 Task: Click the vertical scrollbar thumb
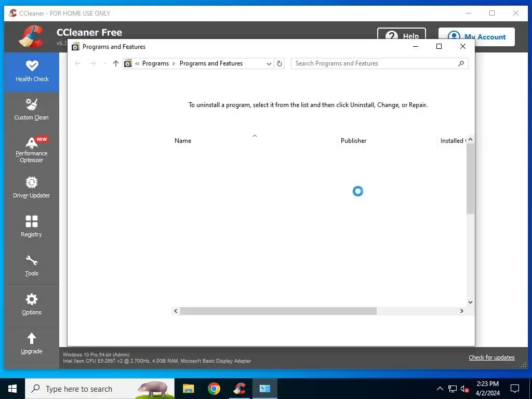tap(470, 179)
